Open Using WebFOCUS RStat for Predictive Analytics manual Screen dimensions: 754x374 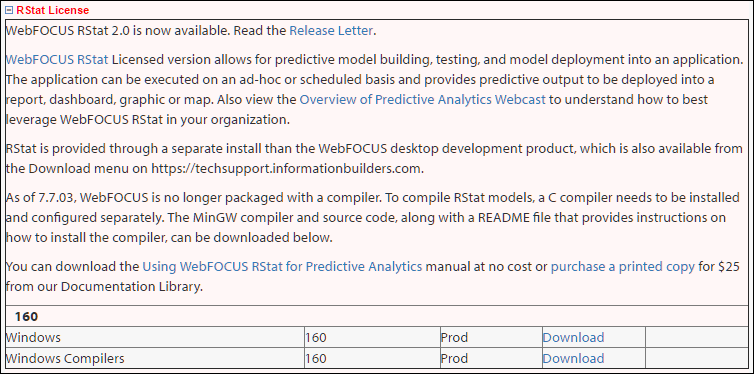coord(282,266)
